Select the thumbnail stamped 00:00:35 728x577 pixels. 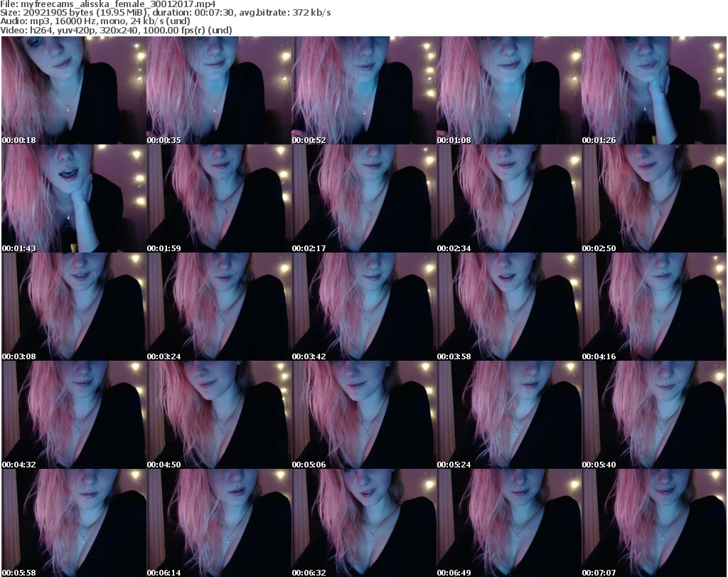(x=219, y=90)
